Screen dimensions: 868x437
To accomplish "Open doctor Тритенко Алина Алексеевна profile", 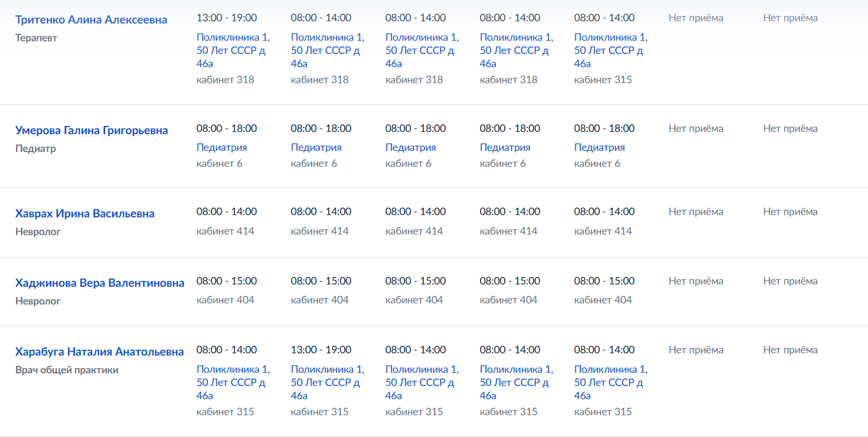I will click(x=91, y=19).
